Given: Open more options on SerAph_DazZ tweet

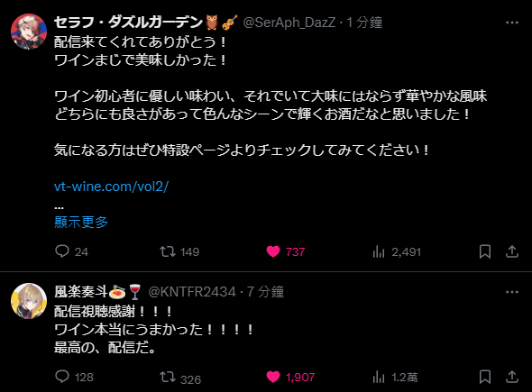Looking at the screenshot, I should (x=512, y=23).
